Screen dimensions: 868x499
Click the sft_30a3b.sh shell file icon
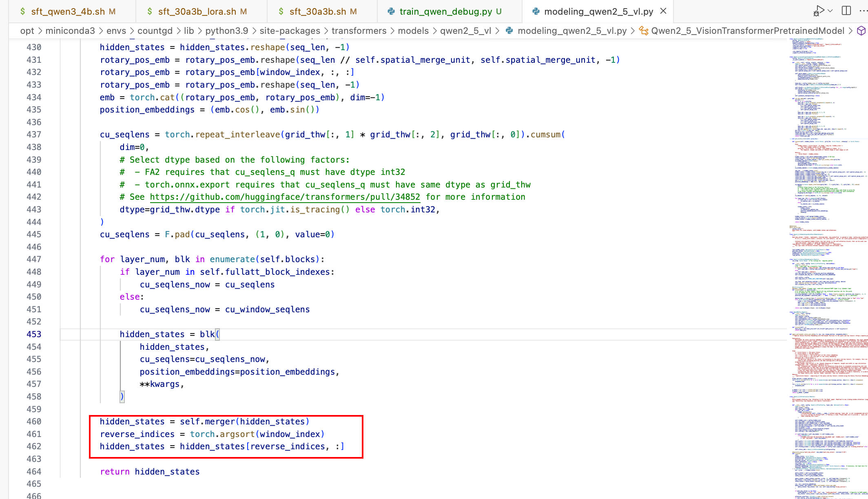281,11
